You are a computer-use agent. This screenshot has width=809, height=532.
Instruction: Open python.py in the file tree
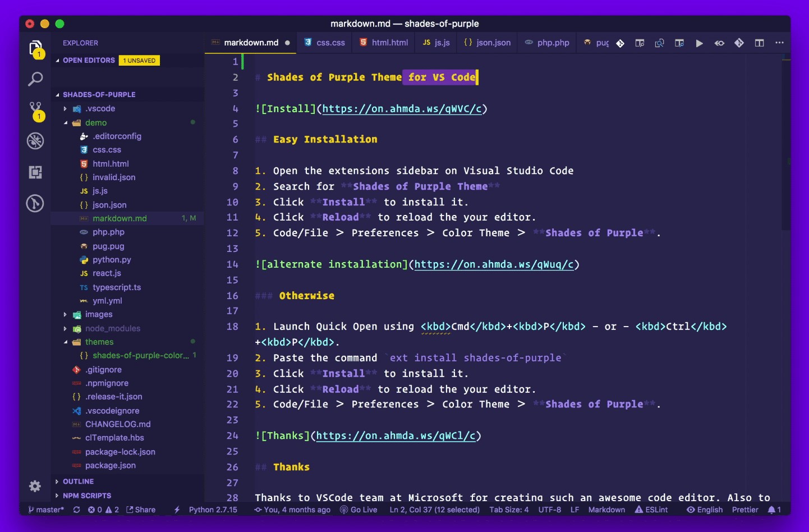pos(112,260)
